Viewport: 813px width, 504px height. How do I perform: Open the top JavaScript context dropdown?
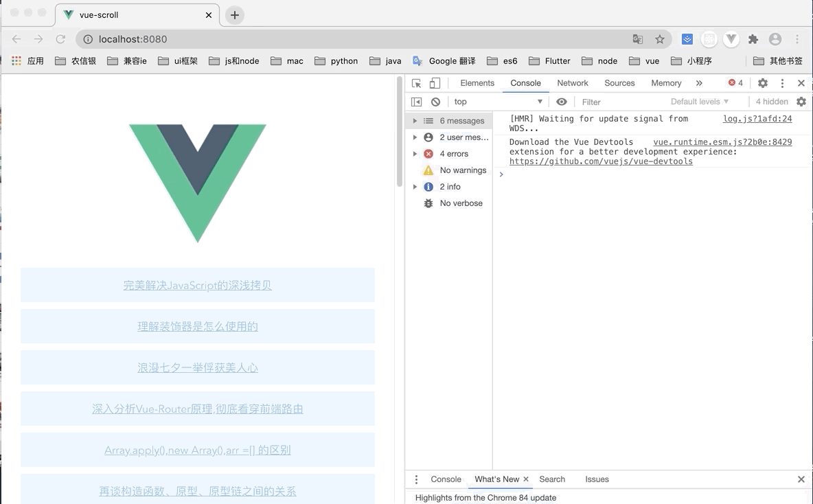pos(498,102)
